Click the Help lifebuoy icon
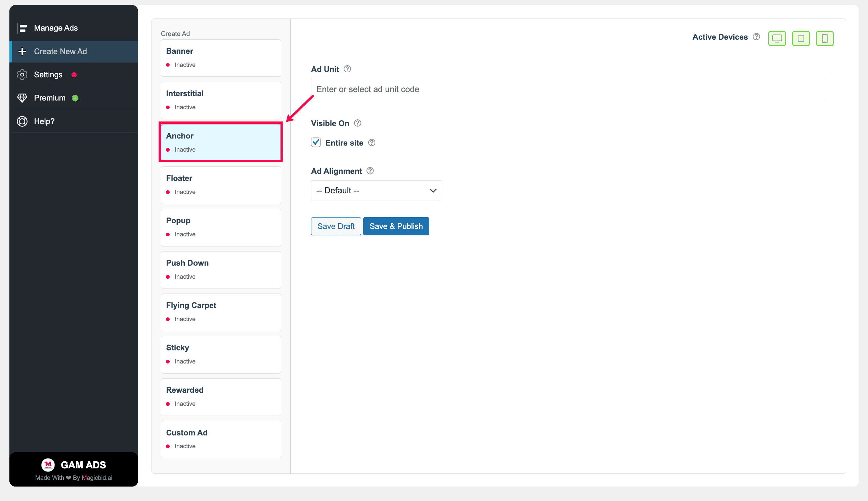 click(x=23, y=121)
